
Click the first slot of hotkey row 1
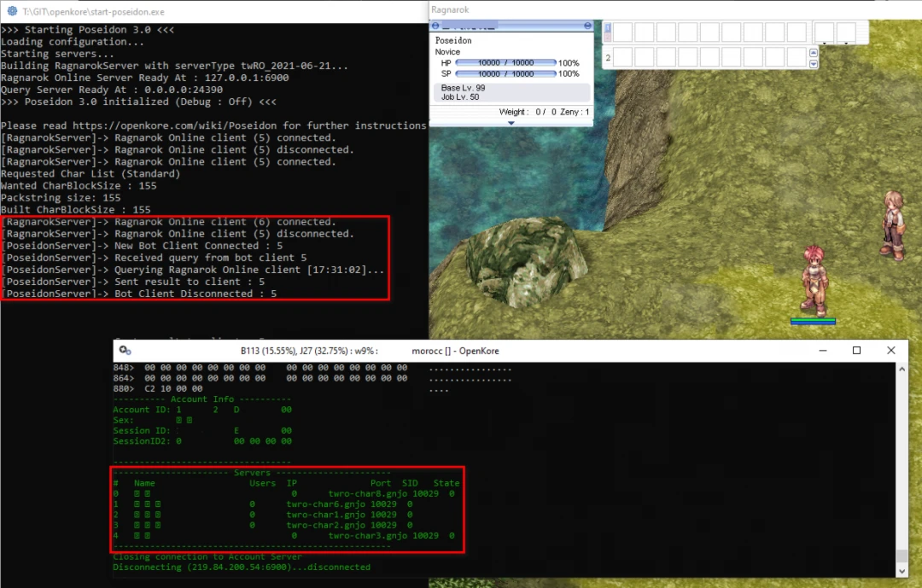pyautogui.click(x=622, y=32)
